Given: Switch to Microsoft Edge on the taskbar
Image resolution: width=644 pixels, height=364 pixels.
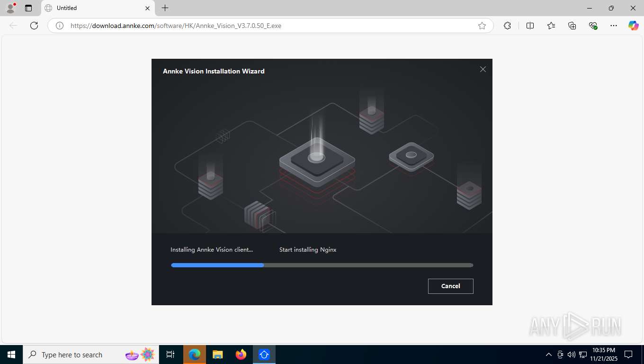Looking at the screenshot, I should coord(195,355).
